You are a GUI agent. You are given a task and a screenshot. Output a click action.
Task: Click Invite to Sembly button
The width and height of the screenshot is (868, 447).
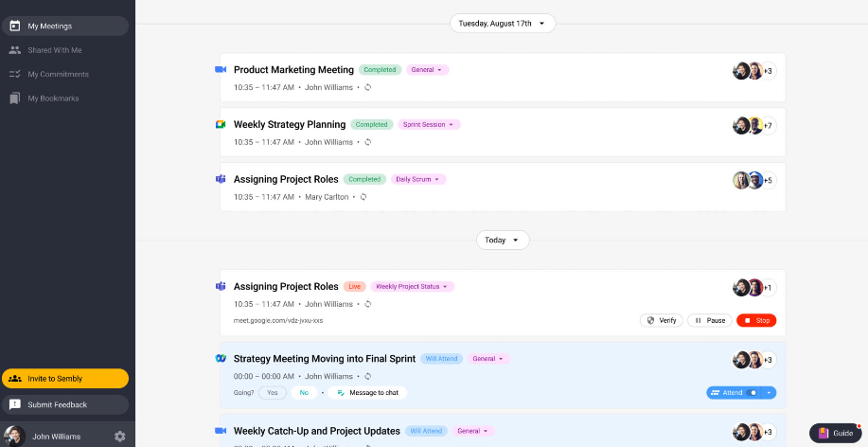(x=65, y=378)
